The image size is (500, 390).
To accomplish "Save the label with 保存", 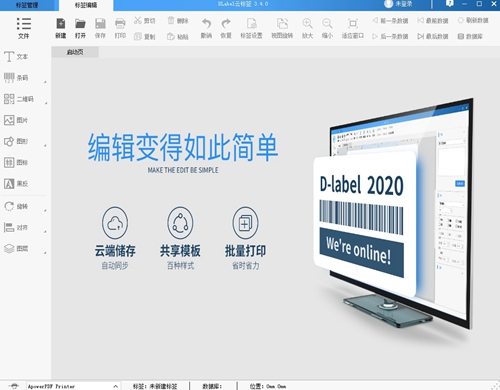I will [100, 28].
